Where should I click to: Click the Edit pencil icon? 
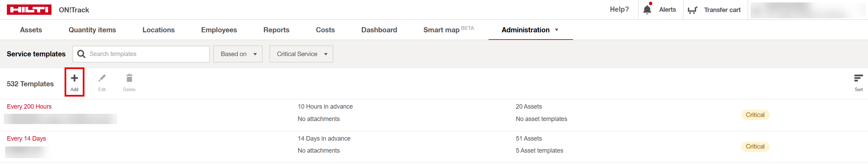[x=102, y=78]
